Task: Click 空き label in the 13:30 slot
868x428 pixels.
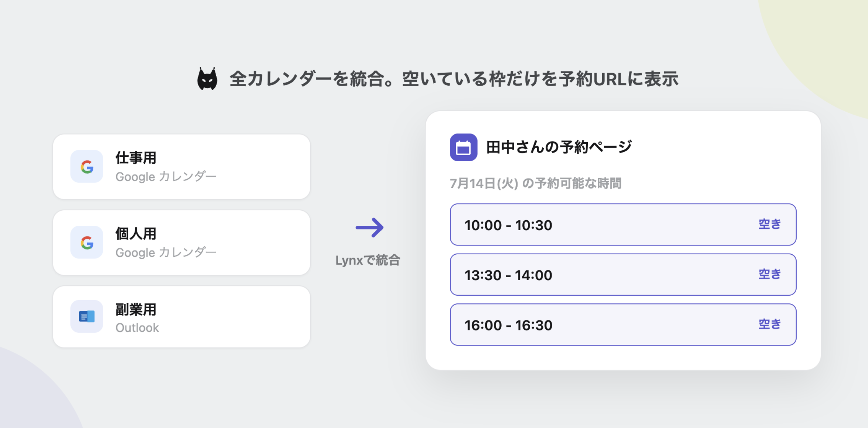Action: pos(770,274)
